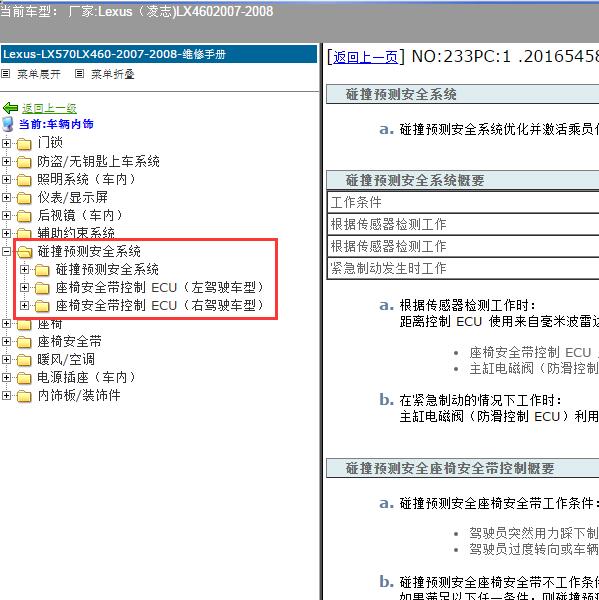The width and height of the screenshot is (599, 600).
Task: Collapse the parent 碰撞预测安全系统 node
Action: pyautogui.click(x=6, y=251)
